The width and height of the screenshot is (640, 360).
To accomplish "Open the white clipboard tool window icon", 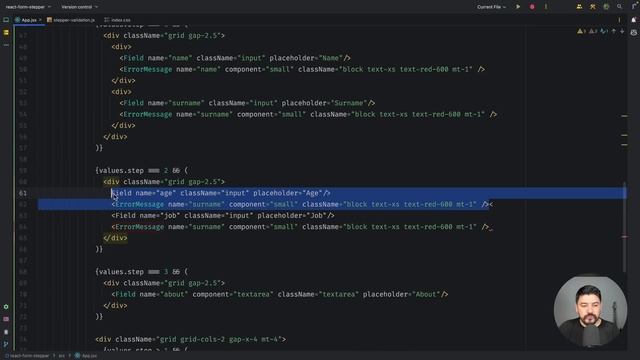I will pyautogui.click(x=6, y=332).
